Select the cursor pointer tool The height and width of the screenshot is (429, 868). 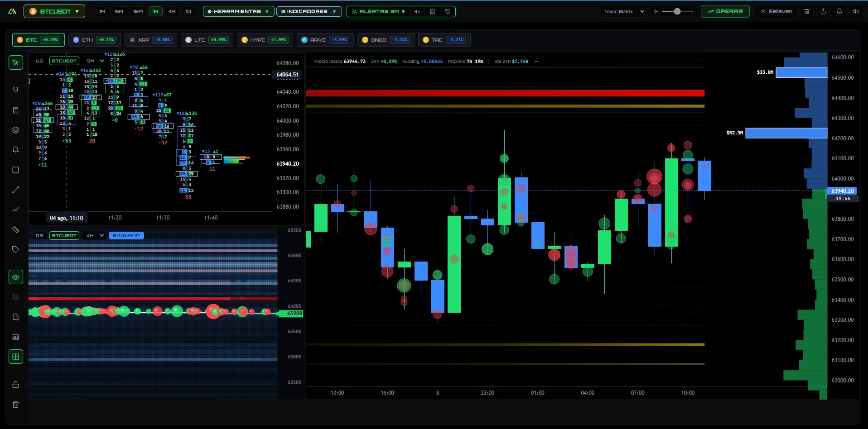[x=16, y=62]
